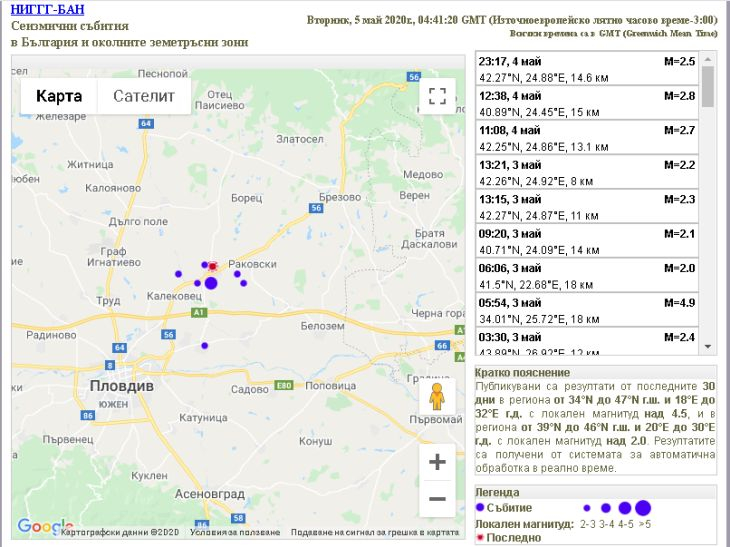Click the route 66 shield on map
Screen dimensions: 730x547
(x=442, y=345)
